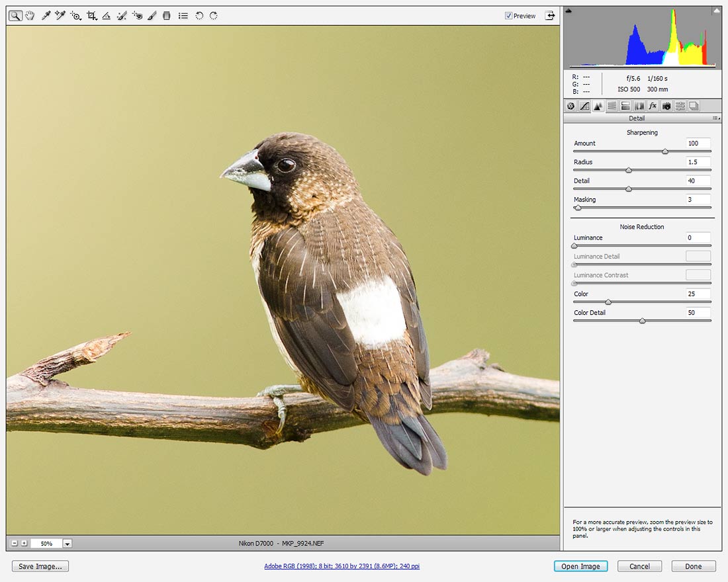This screenshot has height=582, width=728.
Task: Click the Luminance value input field
Action: point(698,237)
